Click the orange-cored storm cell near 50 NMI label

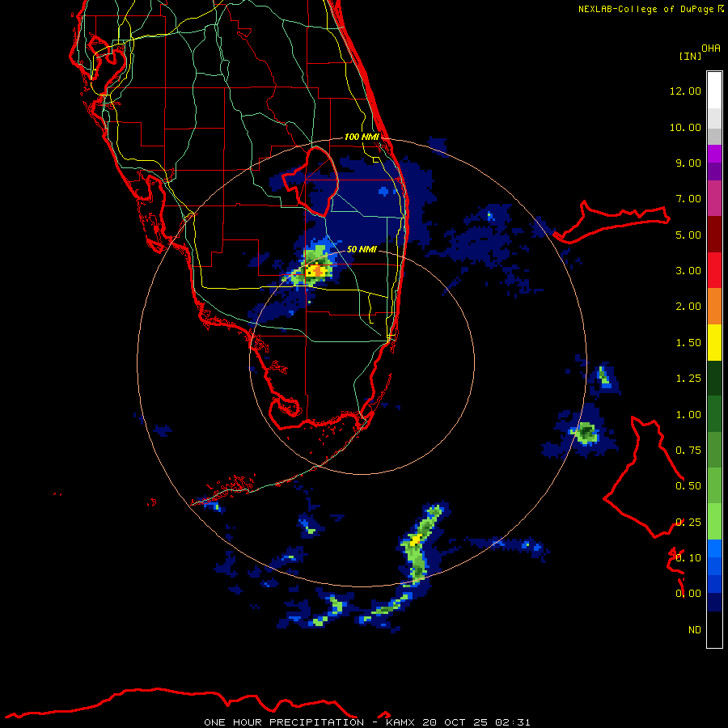point(316,269)
